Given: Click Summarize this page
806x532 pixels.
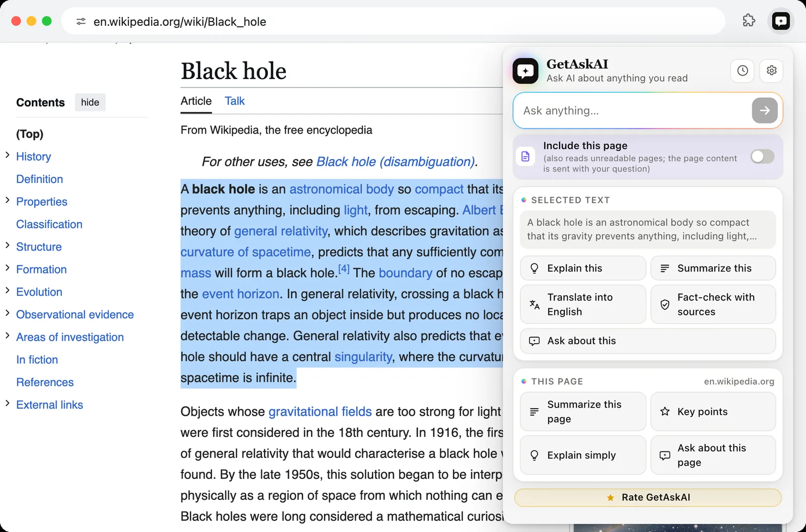Looking at the screenshot, I should 583,412.
